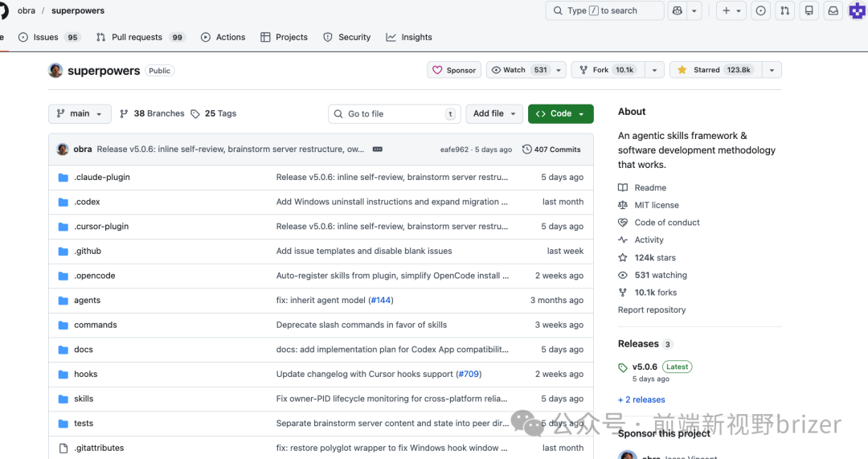The image size is (868, 459).
Task: Open the Activity link
Action: pos(641,240)
